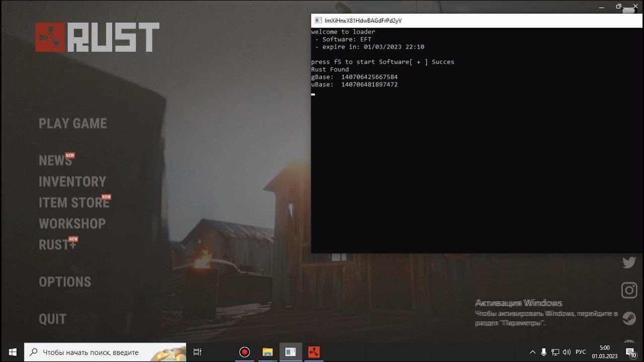Open the clock and date flyout
This screenshot has width=644, height=362.
coord(604,352)
